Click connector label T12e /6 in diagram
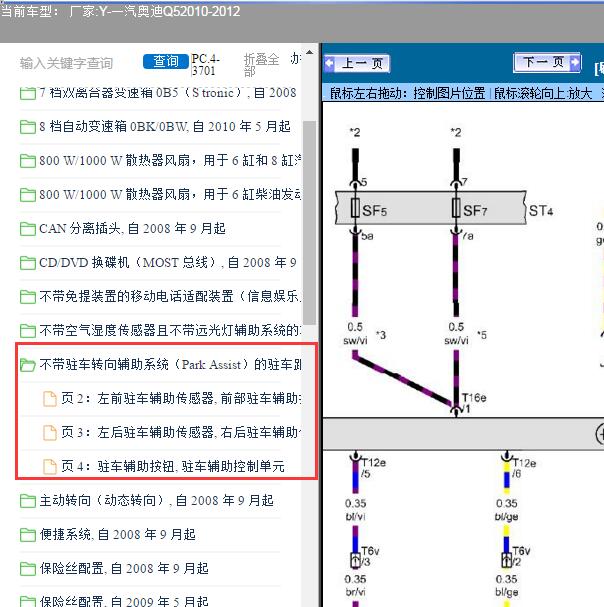Viewport: 604px width, 607px height. pyautogui.click(x=525, y=468)
